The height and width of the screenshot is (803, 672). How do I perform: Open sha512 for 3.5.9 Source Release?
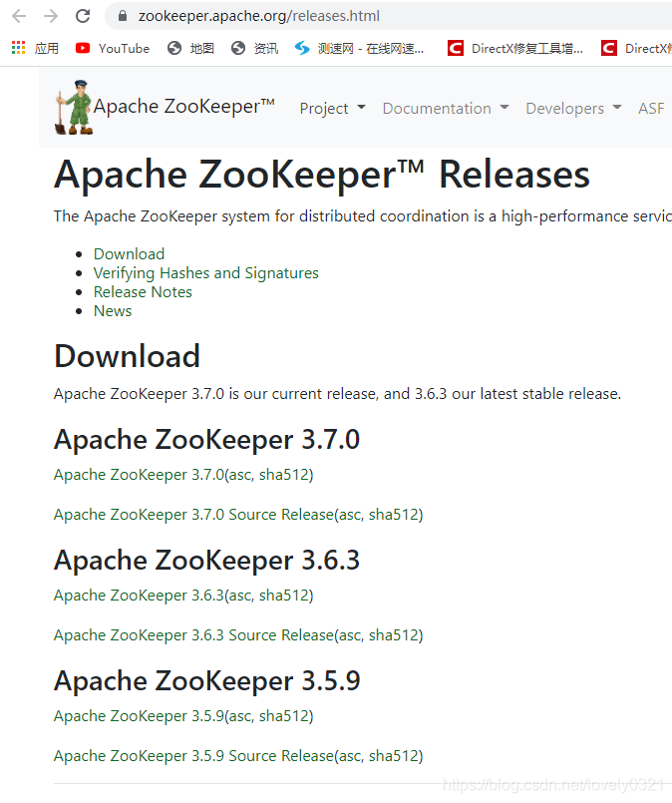(393, 756)
